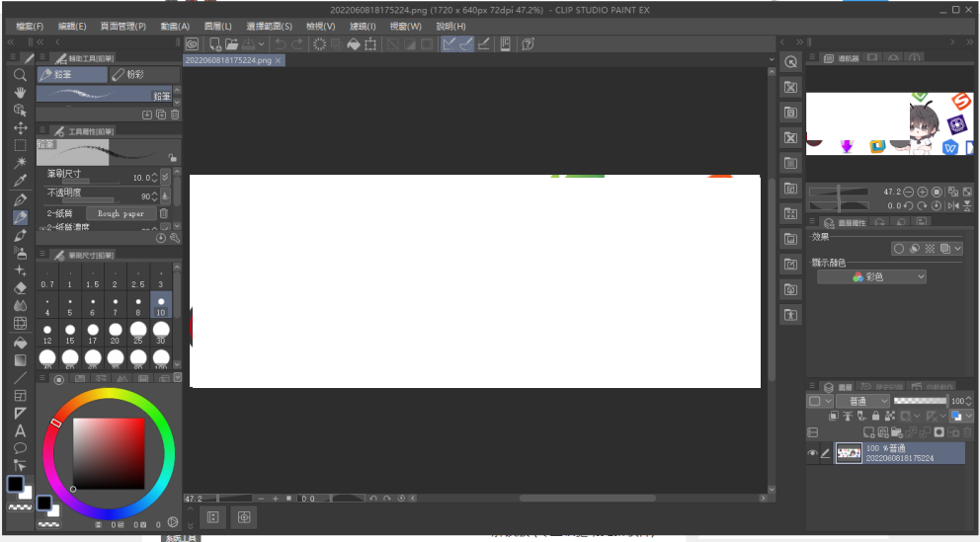Click the Scale/Rotate transform icon
The height and width of the screenshot is (542, 980).
(370, 44)
